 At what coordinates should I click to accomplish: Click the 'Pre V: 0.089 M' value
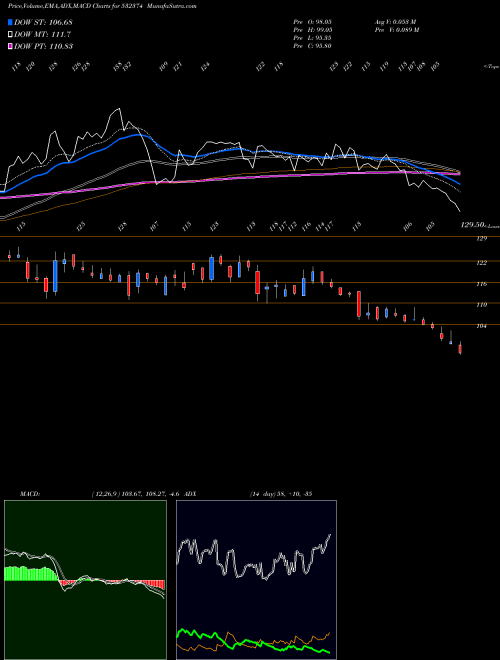coord(397,30)
